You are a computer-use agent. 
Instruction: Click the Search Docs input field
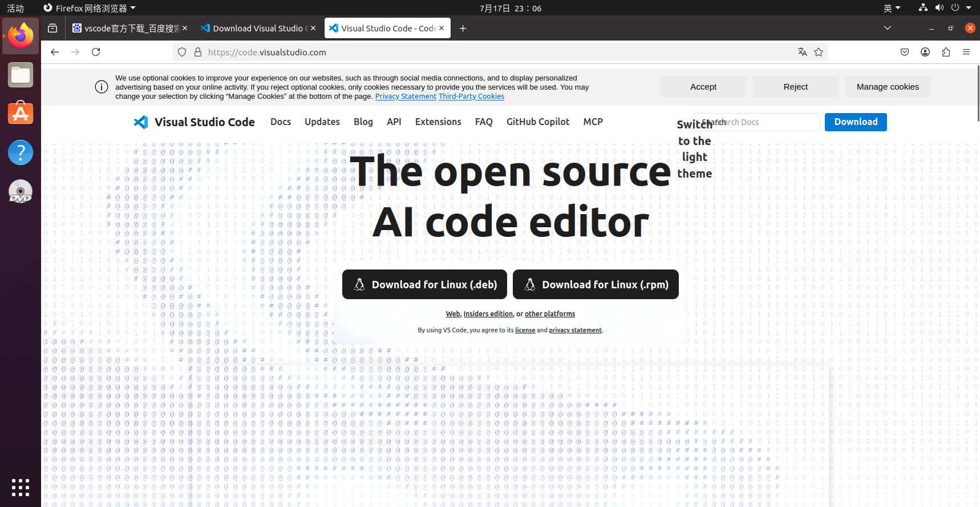point(757,122)
